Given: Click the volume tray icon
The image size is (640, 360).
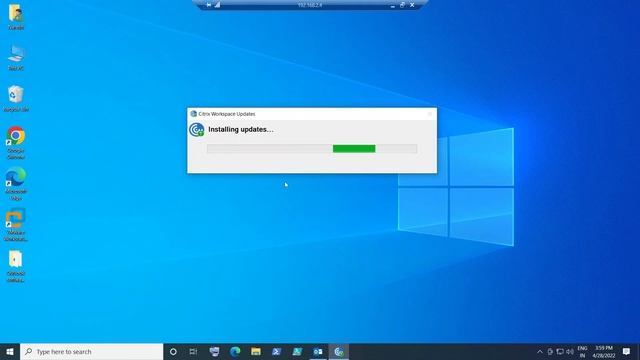Looking at the screenshot, I should coord(570,351).
